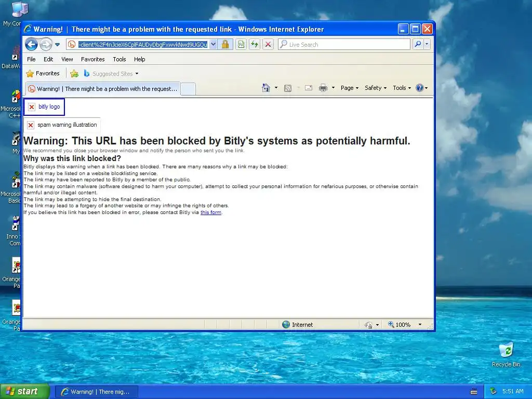Viewport: 532px width, 399px height.
Task: Click the Internet zone globe icon
Action: pyautogui.click(x=286, y=325)
